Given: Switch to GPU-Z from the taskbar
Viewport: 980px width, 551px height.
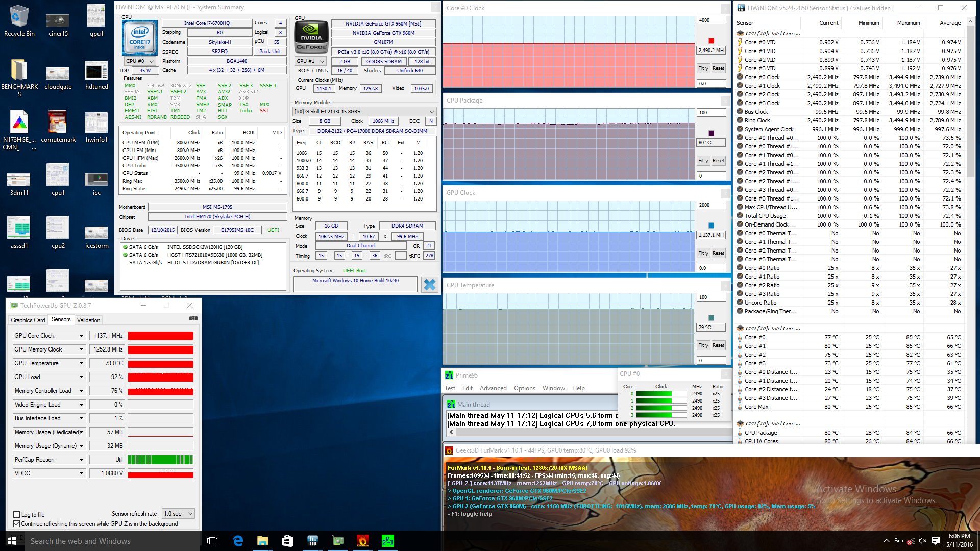Looking at the screenshot, I should [x=337, y=541].
